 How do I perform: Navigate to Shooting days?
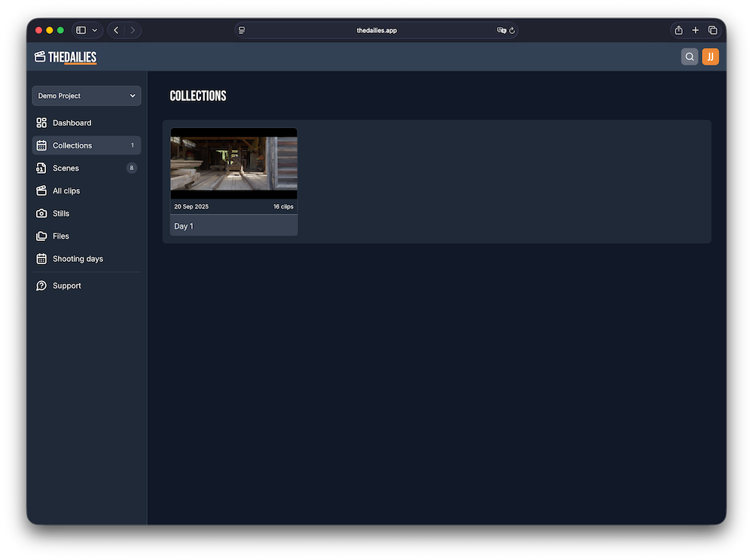coord(78,258)
